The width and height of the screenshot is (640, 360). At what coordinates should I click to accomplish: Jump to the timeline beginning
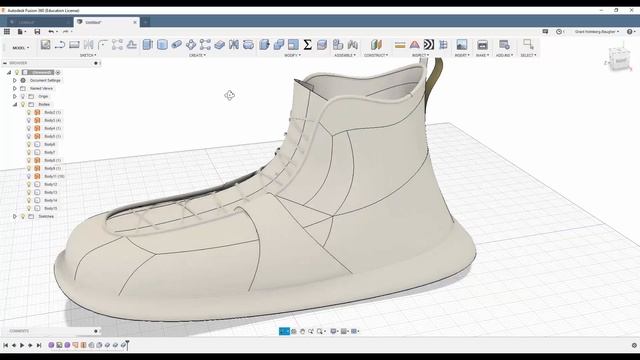6,345
